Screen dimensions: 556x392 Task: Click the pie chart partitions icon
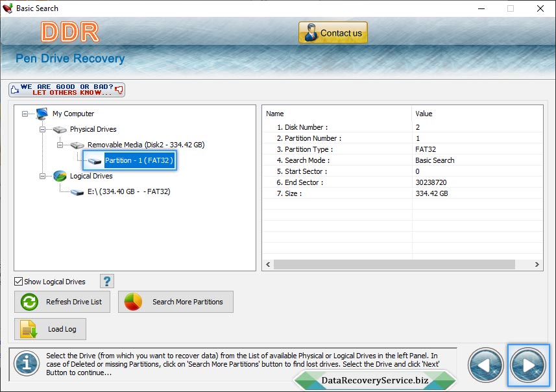[133, 302]
